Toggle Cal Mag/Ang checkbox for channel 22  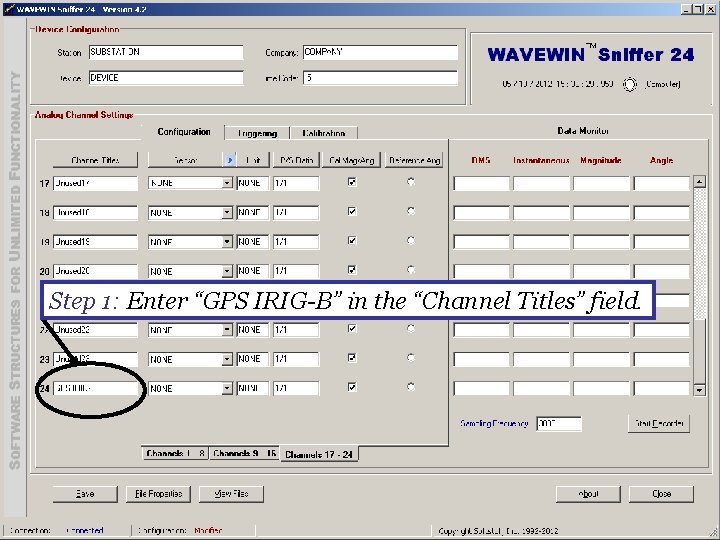pyautogui.click(x=352, y=329)
